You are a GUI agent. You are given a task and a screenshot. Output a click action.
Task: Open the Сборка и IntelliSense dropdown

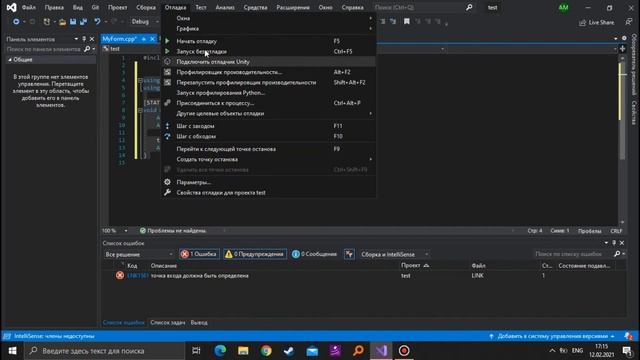pos(394,254)
